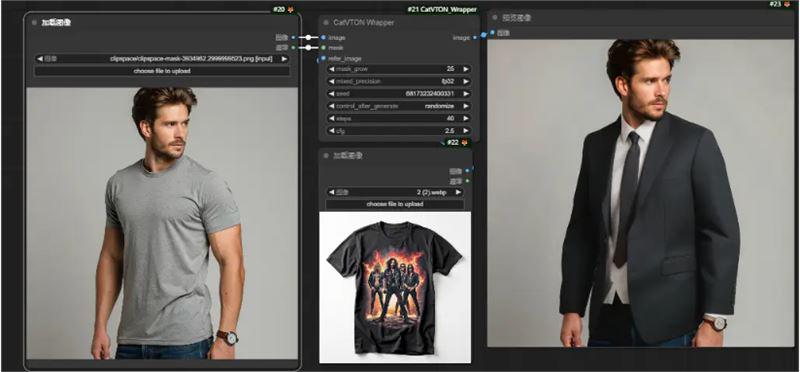The height and width of the screenshot is (372, 800).
Task: Click the #21 CatVTON_Wrapper badge label
Action: click(442, 9)
